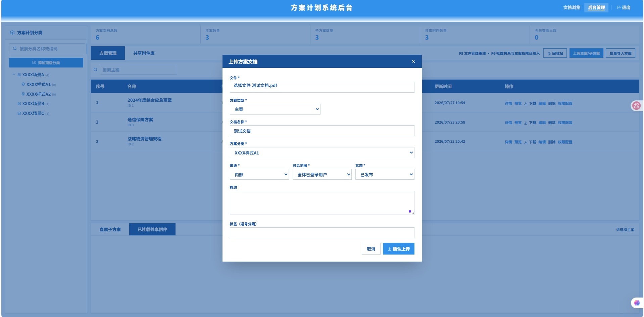This screenshot has height=317, width=644.
Task: Download 战略物资管理规程 via 下载
Action: pos(530,142)
